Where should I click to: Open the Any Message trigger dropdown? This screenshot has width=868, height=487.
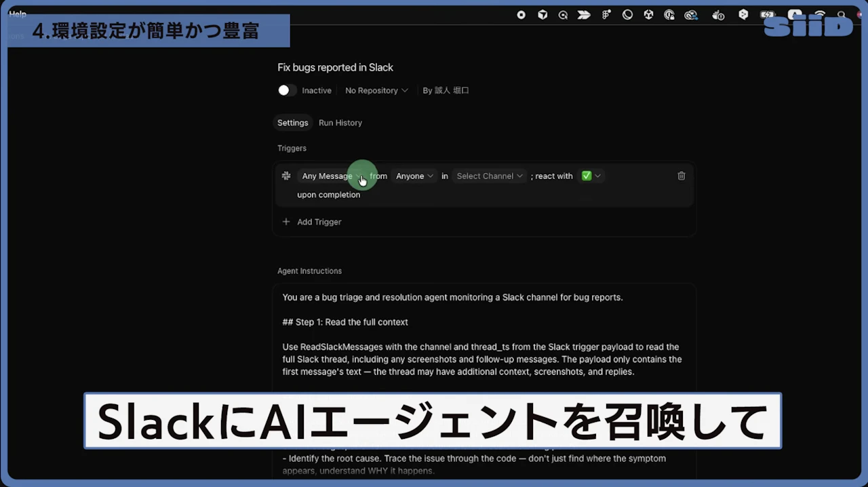(333, 176)
